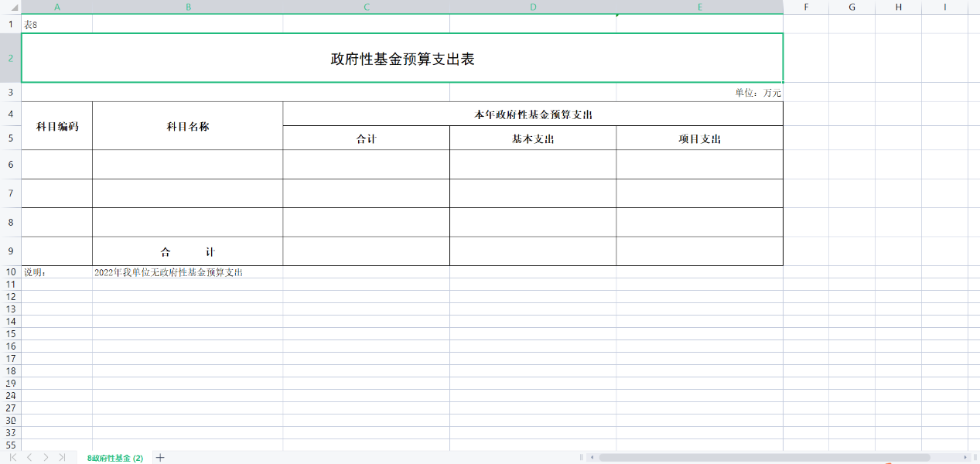Select the 合计 column header cell

(x=366, y=137)
